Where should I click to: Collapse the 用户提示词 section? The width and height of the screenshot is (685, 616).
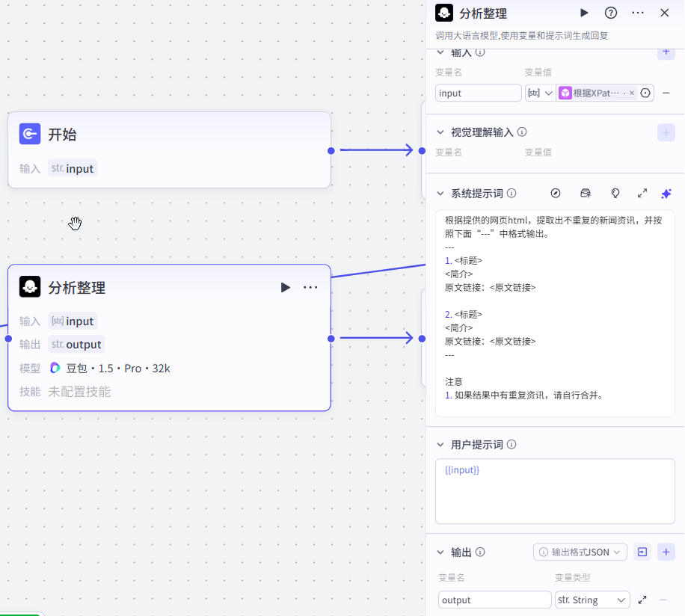tap(440, 445)
